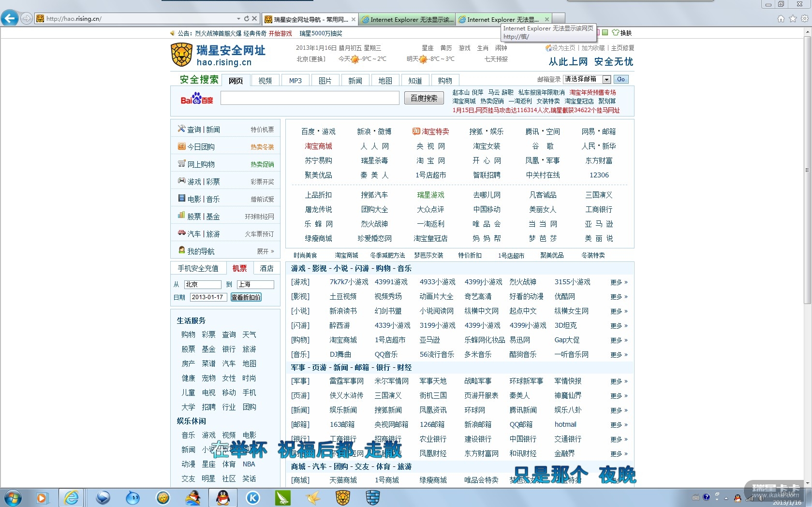Click the browser Forward arrow button
Viewport: 812px width, 507px height.
(x=27, y=19)
